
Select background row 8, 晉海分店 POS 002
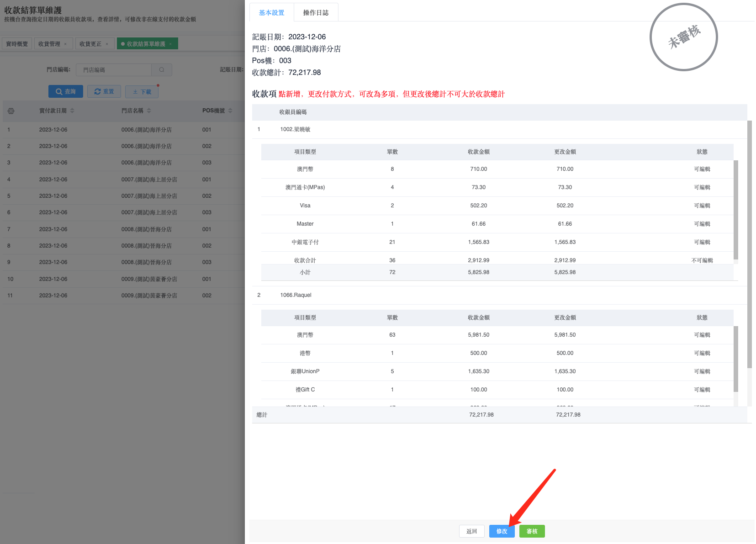click(124, 246)
